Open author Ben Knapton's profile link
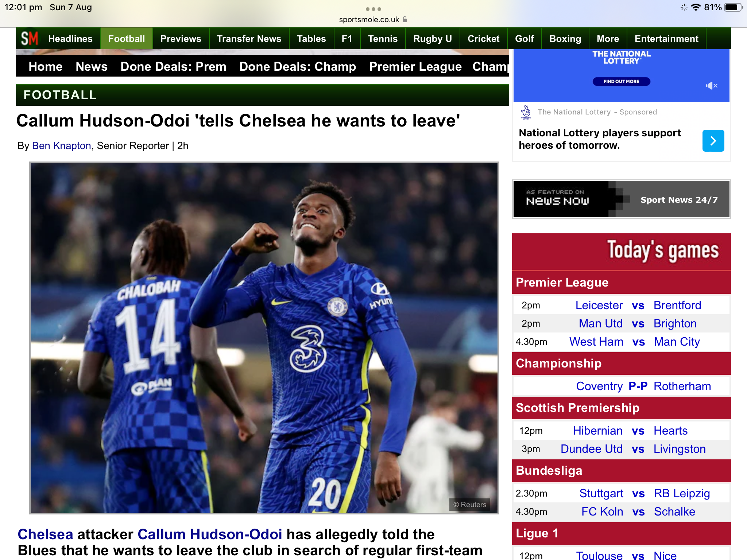This screenshot has width=747, height=560. click(x=61, y=146)
